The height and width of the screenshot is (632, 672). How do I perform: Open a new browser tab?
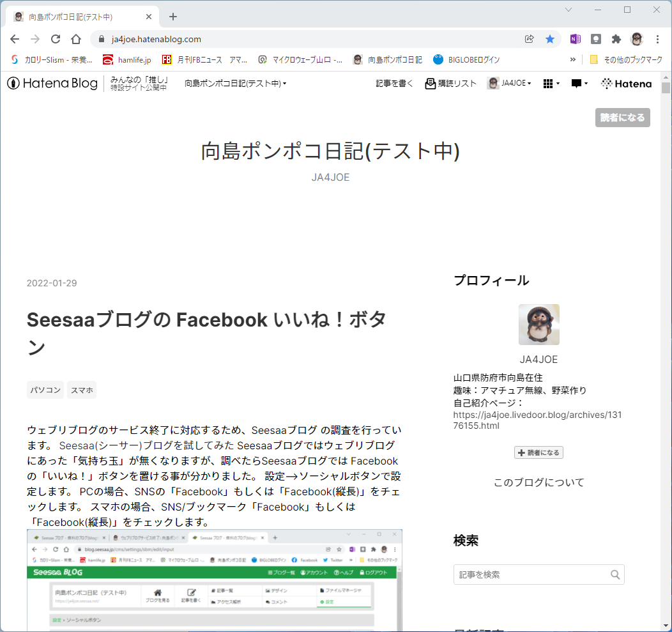[173, 17]
